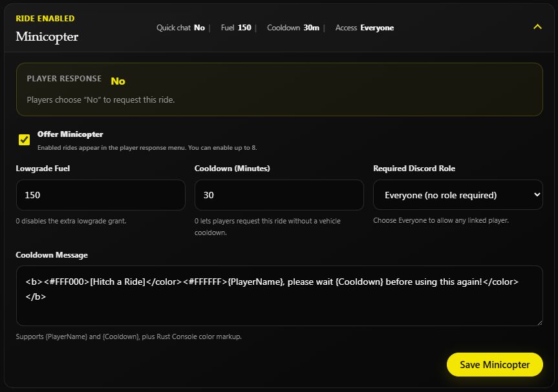Click the 'Choose Everyone to allow any linked player' hint
558x392 pixels.
click(x=441, y=220)
